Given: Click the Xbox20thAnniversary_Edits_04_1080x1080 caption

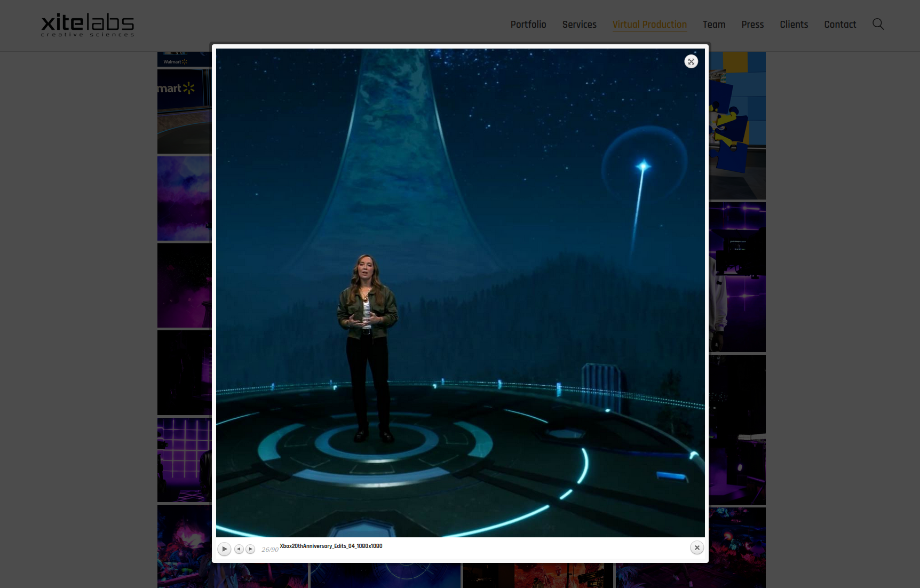Looking at the screenshot, I should point(331,546).
